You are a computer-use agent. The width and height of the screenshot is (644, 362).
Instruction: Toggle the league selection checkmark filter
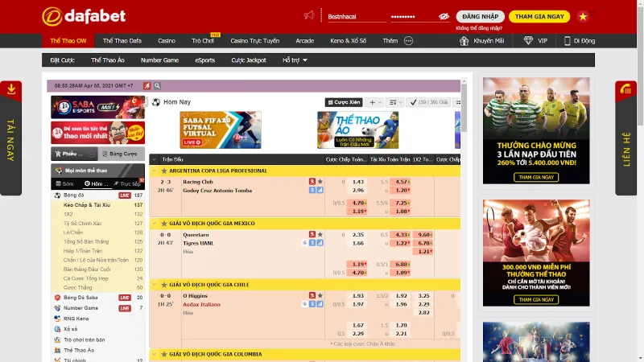click(x=429, y=102)
